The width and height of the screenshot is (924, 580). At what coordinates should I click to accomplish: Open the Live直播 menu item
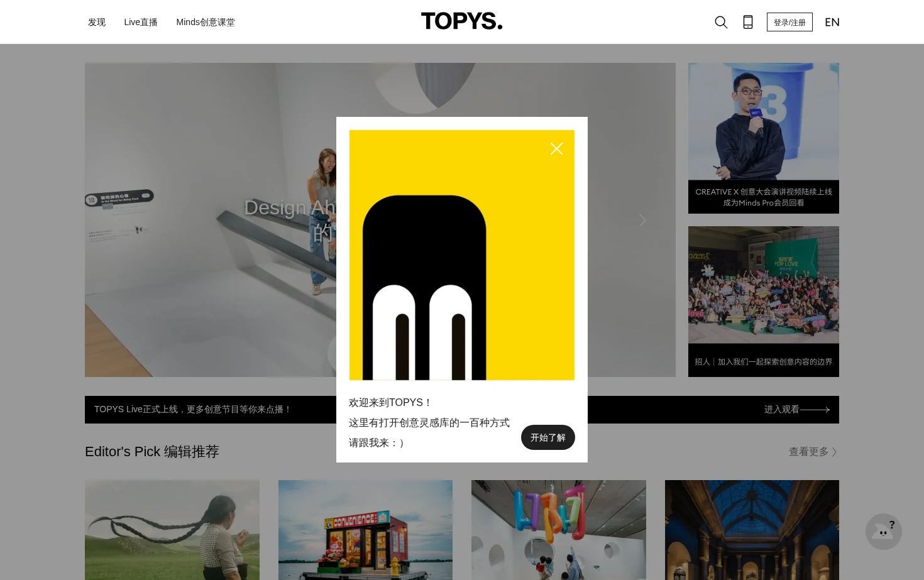coord(141,22)
